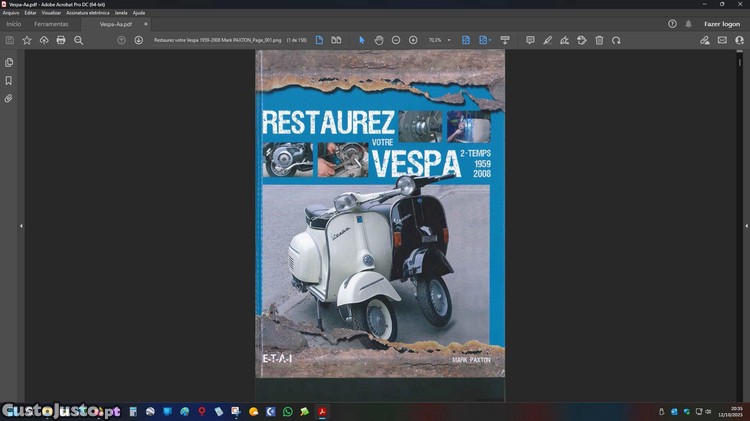750x421 pixels.
Task: Select the hand pan tool
Action: (379, 40)
